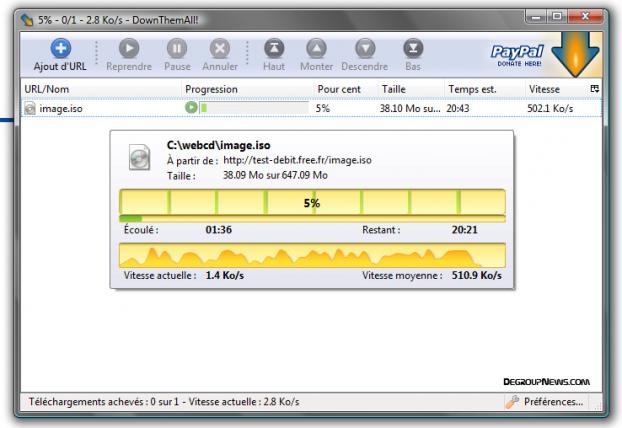Click the large yellow 5% chunk bar
This screenshot has height=428, width=622.
[x=312, y=202]
